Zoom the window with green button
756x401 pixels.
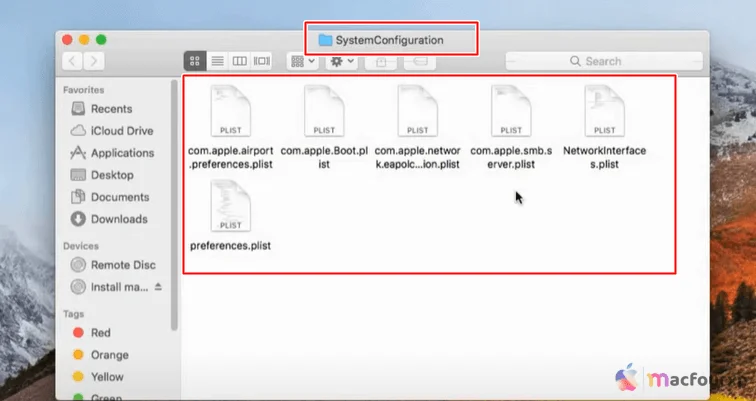tap(101, 40)
